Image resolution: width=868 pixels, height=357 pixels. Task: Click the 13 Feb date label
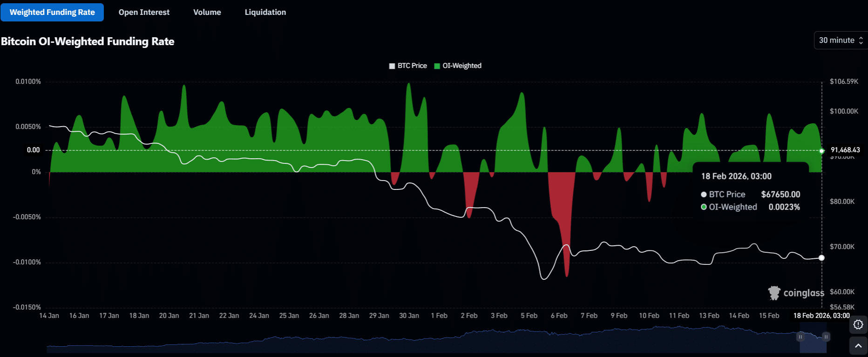(709, 316)
